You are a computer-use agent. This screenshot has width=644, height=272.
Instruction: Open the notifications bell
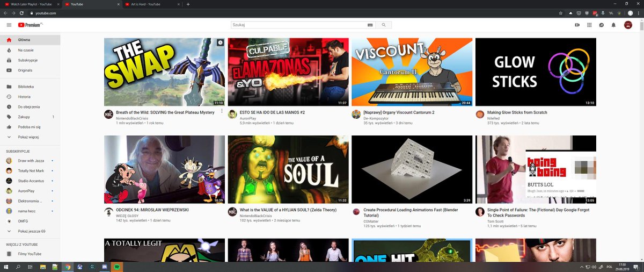tap(613, 25)
